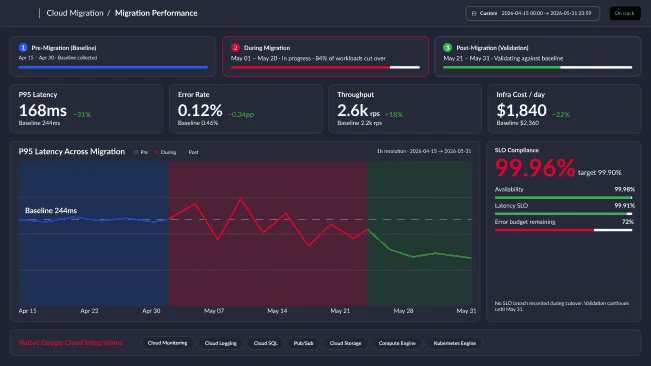Click the blue Pre-Migration progress bar
This screenshot has height=366, width=651.
pyautogui.click(x=113, y=67)
